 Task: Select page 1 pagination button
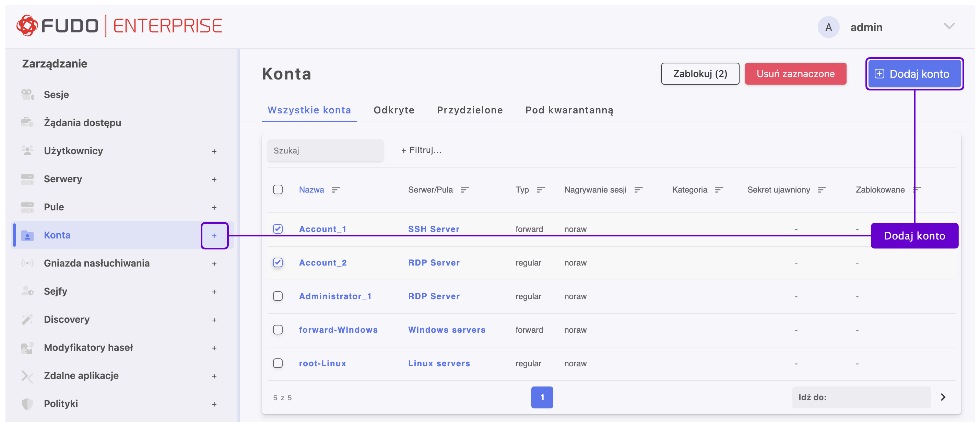542,397
